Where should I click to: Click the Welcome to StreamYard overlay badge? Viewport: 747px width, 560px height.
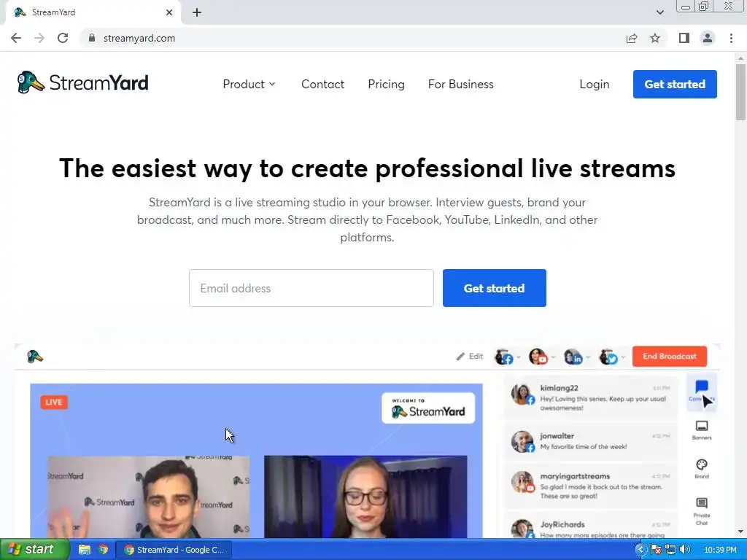pyautogui.click(x=427, y=408)
